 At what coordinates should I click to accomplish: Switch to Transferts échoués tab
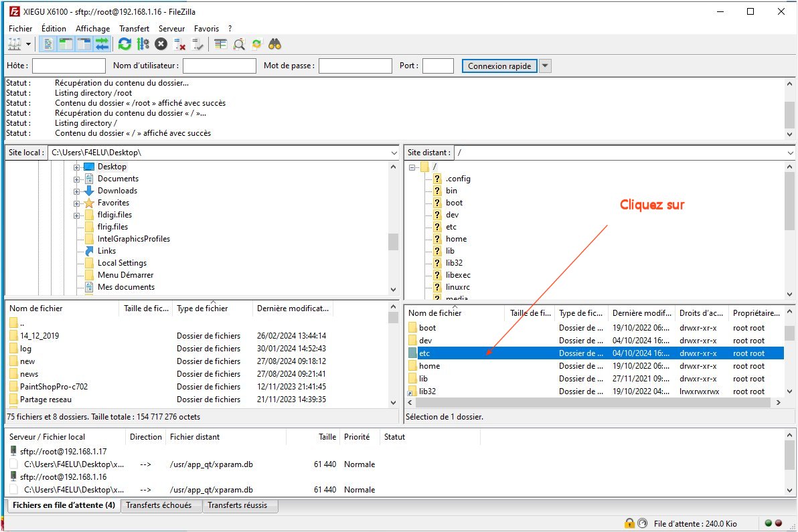(159, 505)
